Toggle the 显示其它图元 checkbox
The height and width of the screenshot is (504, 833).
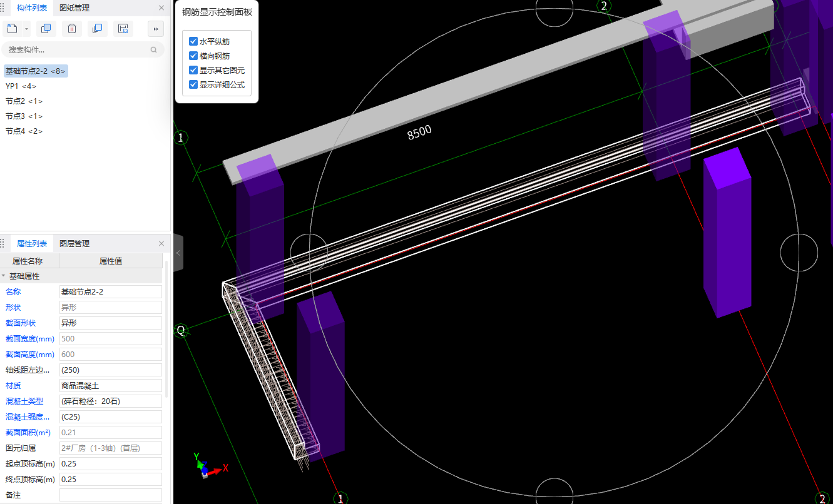point(193,70)
